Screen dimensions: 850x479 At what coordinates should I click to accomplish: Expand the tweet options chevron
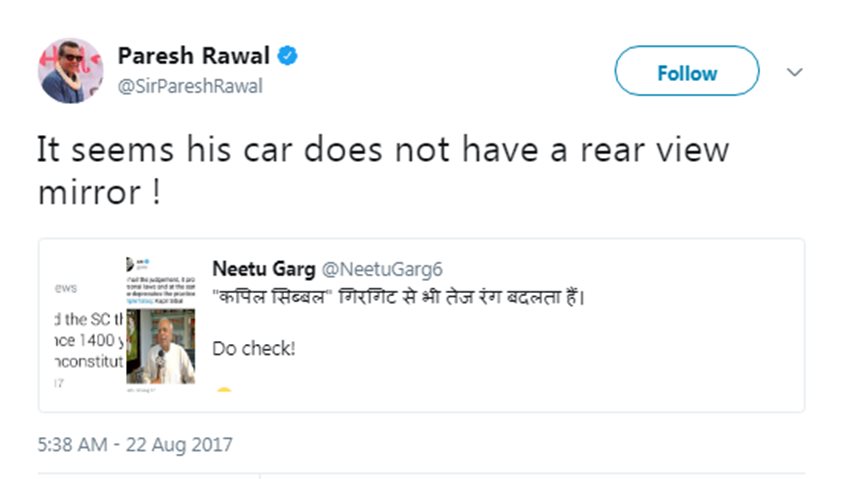tap(795, 72)
